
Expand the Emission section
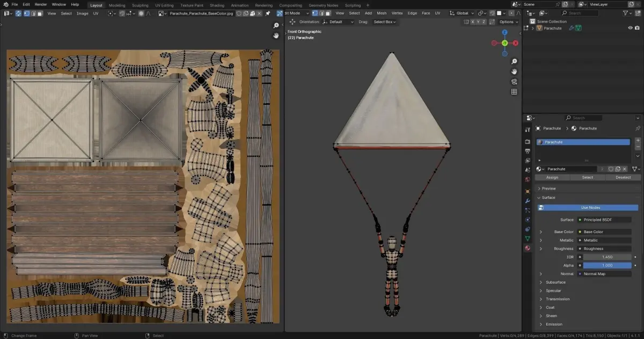[540, 324]
